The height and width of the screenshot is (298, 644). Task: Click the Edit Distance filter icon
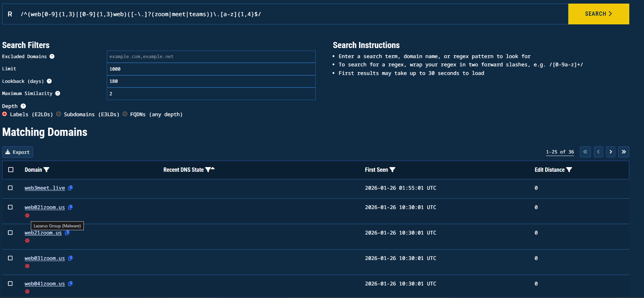(x=569, y=170)
